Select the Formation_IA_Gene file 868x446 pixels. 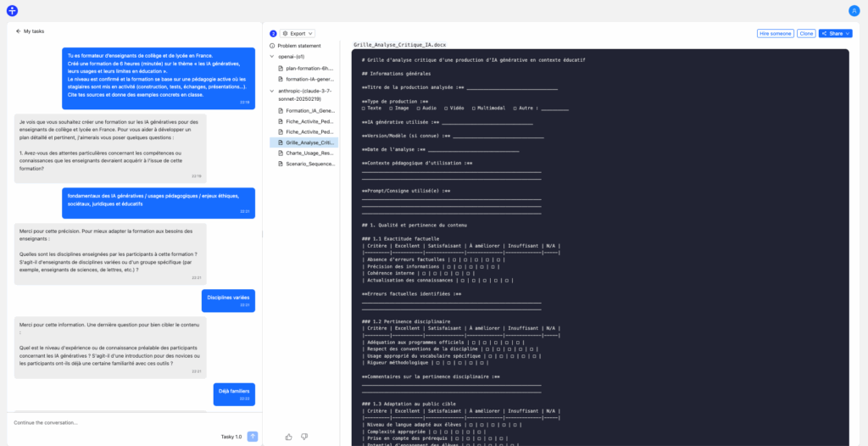coord(309,110)
